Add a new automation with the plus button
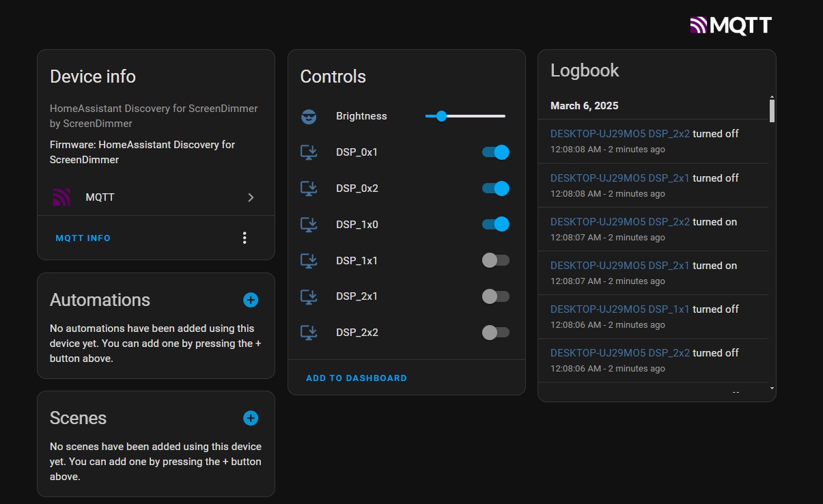This screenshot has width=823, height=504. [x=250, y=300]
